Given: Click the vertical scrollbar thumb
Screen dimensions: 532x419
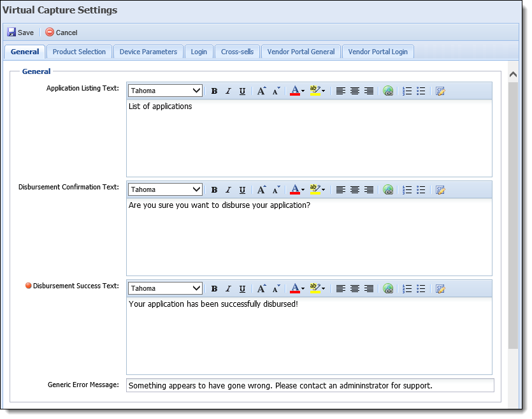Looking at the screenshot, I should (513, 216).
